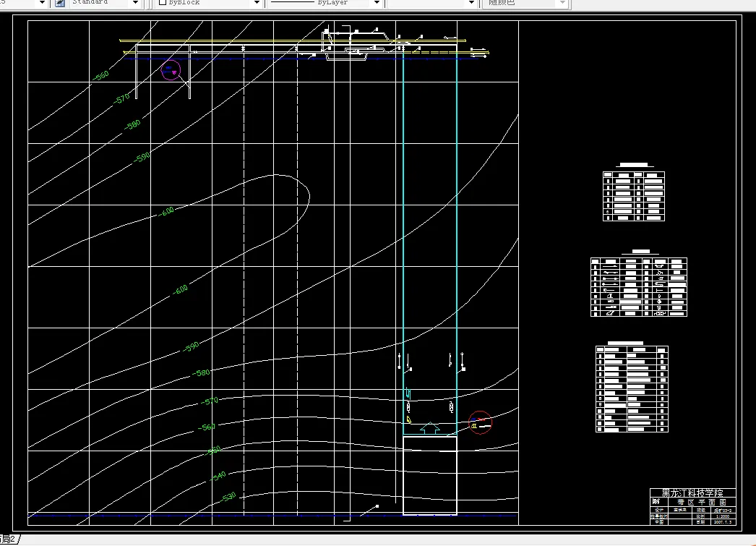The height and width of the screenshot is (546, 756).
Task: Open the Standard text style dropdown
Action: click(105, 3)
